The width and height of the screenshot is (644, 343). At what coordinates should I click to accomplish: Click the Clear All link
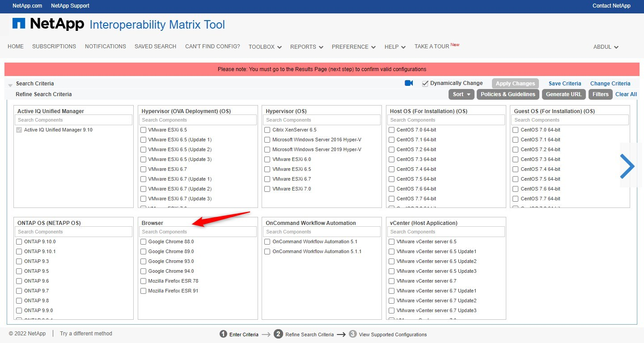click(x=626, y=94)
